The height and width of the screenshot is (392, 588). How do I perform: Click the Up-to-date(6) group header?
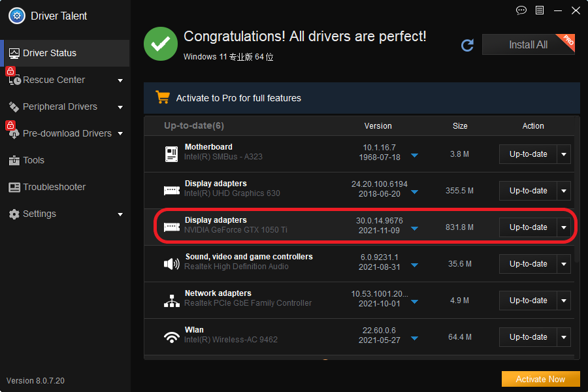coord(194,125)
